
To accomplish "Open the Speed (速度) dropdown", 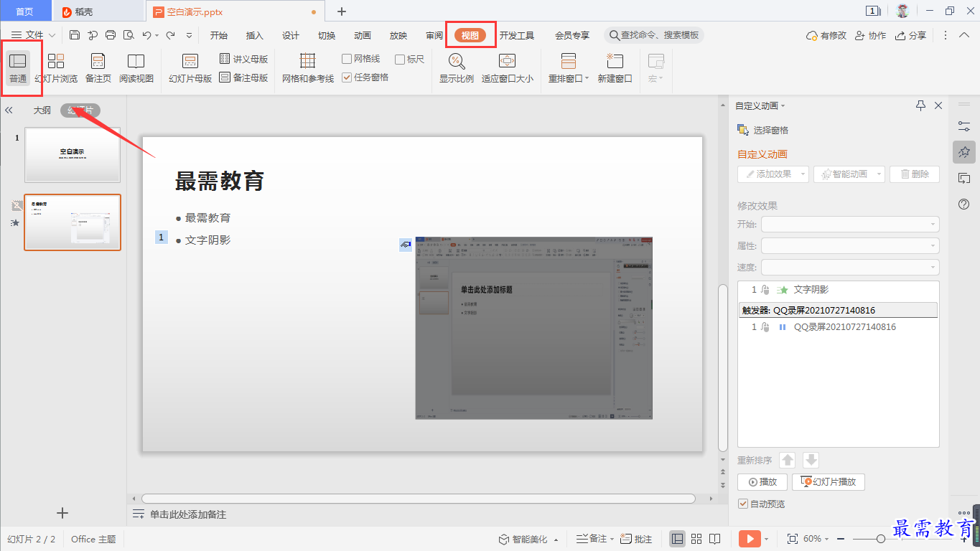I will click(x=850, y=267).
